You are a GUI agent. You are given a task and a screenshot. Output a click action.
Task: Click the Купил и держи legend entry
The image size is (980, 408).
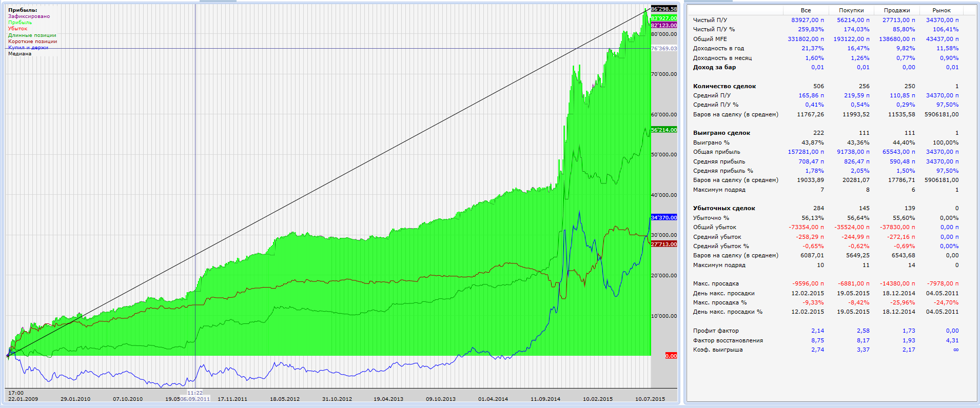pos(28,48)
